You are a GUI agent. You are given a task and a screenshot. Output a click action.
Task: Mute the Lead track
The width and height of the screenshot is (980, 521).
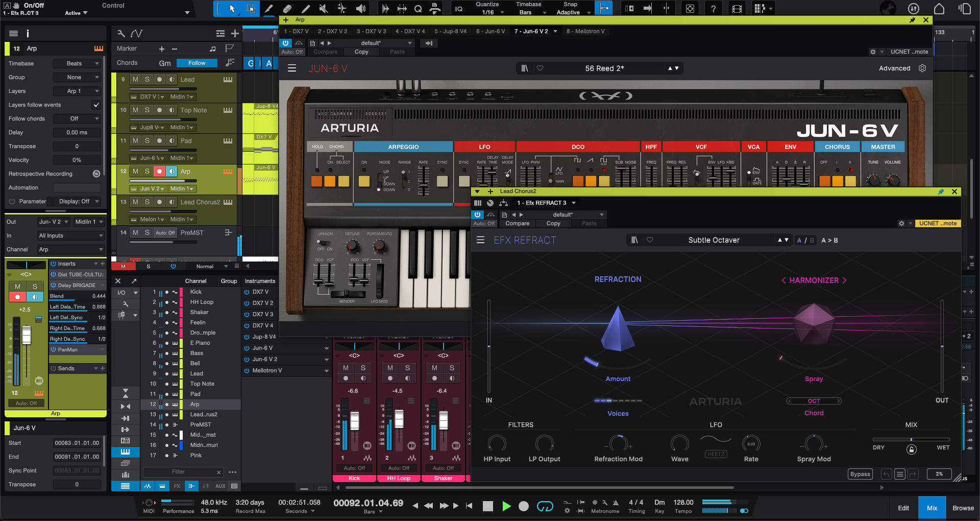(135, 79)
